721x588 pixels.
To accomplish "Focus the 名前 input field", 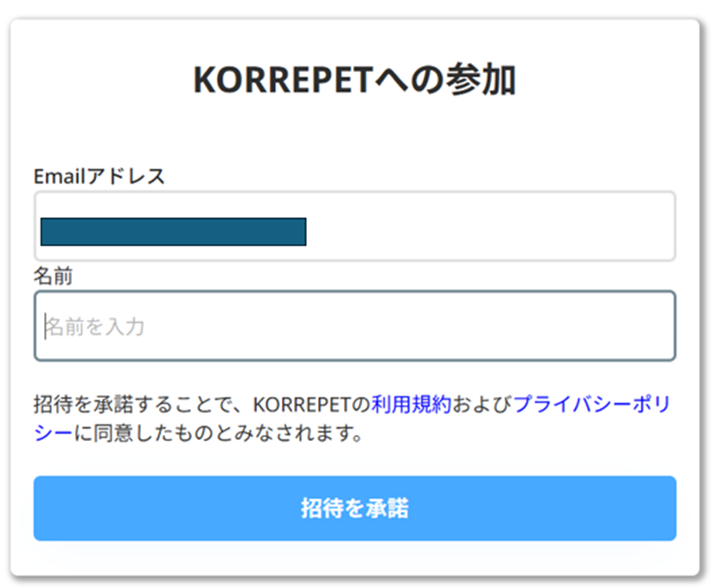I will point(354,326).
